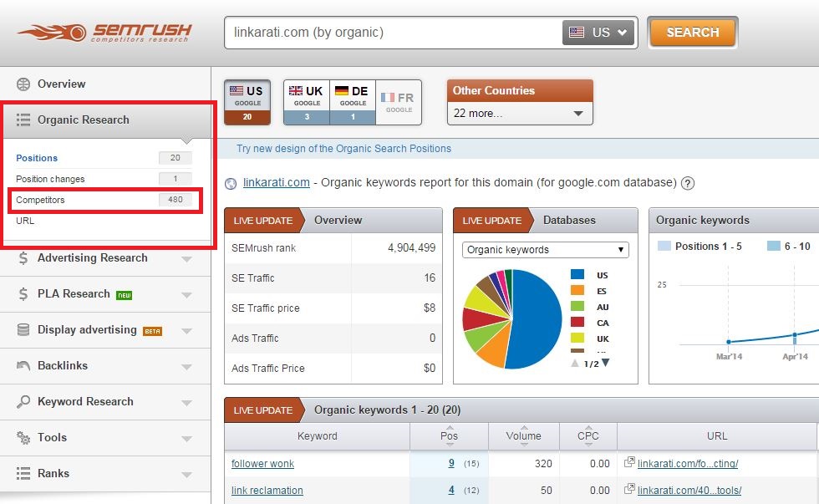Expand the Tools section

click(x=187, y=439)
